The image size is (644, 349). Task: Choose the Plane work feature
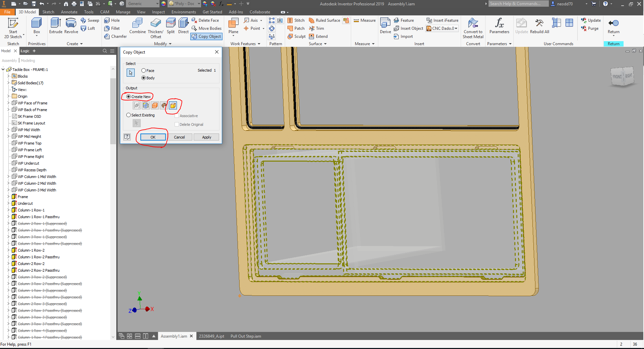233,26
